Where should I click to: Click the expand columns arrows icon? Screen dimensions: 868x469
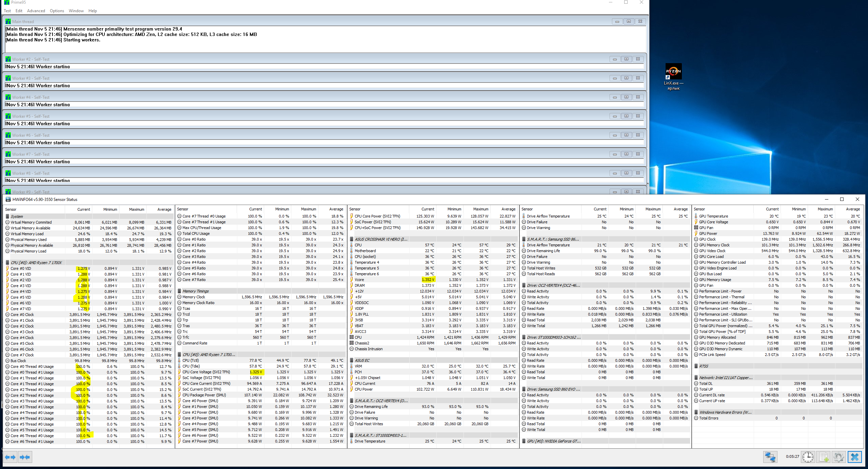coord(10,457)
